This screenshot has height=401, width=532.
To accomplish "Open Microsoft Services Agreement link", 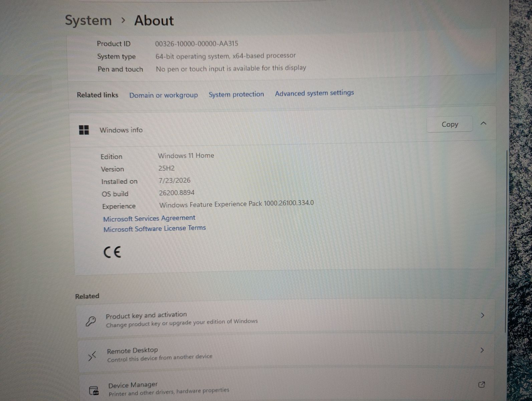I will click(x=149, y=219).
